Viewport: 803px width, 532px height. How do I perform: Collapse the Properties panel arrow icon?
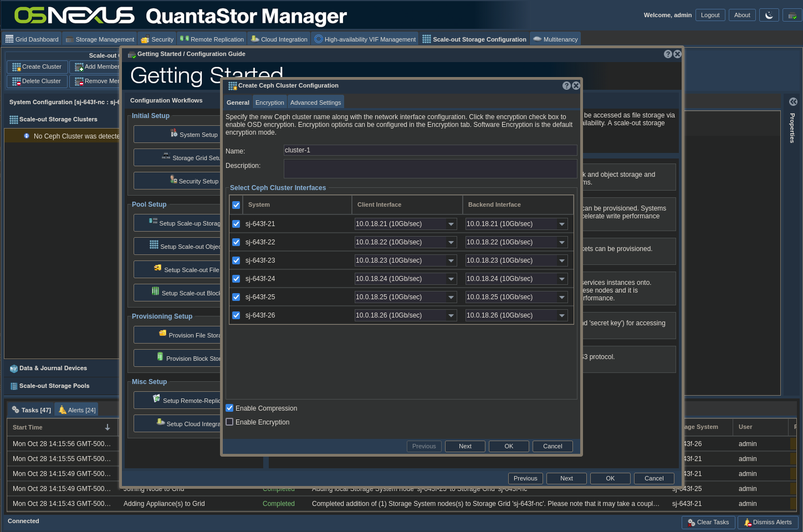[793, 102]
